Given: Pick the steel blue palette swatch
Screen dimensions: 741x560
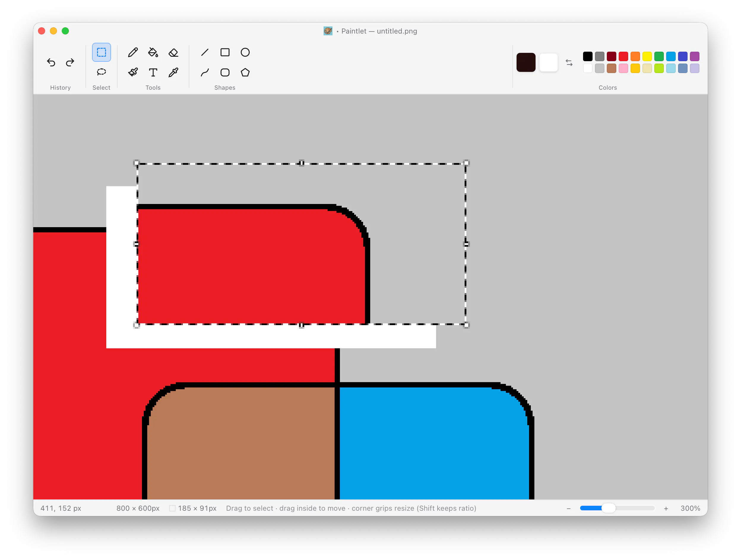Looking at the screenshot, I should click(x=683, y=68).
